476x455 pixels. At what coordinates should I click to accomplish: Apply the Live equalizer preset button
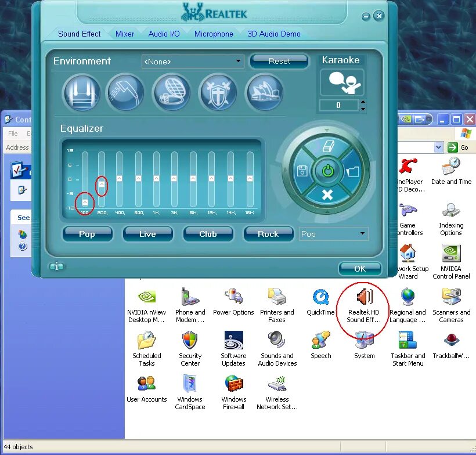point(147,234)
